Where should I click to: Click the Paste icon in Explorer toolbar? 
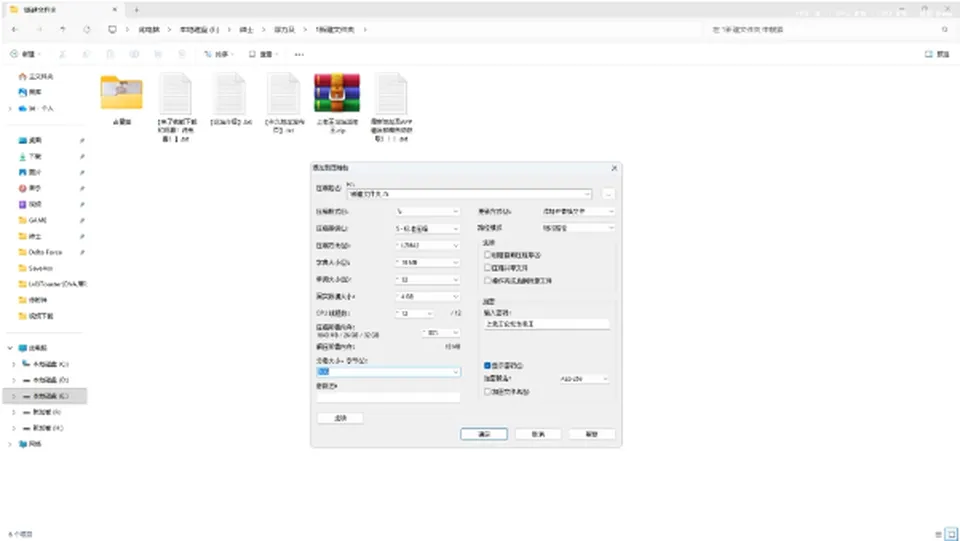[110, 54]
